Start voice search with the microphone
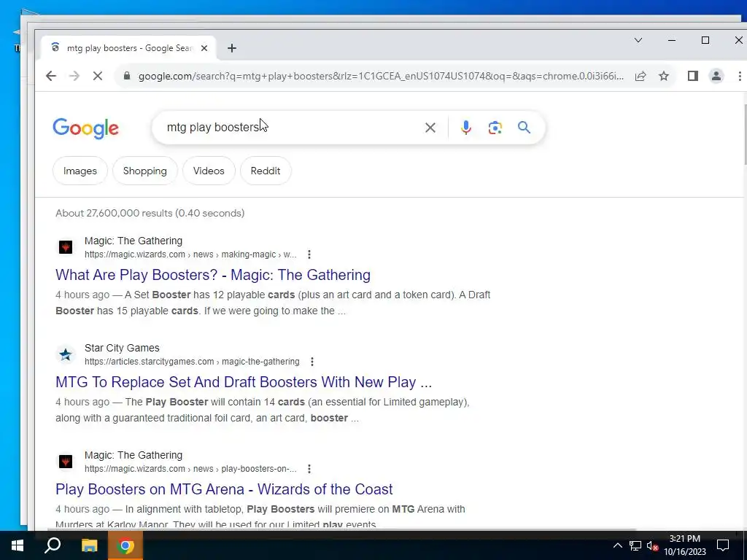The image size is (747, 560). [466, 128]
